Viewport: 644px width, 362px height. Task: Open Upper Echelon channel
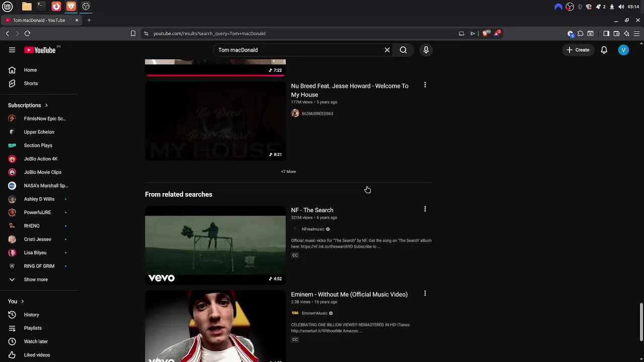tap(39, 132)
